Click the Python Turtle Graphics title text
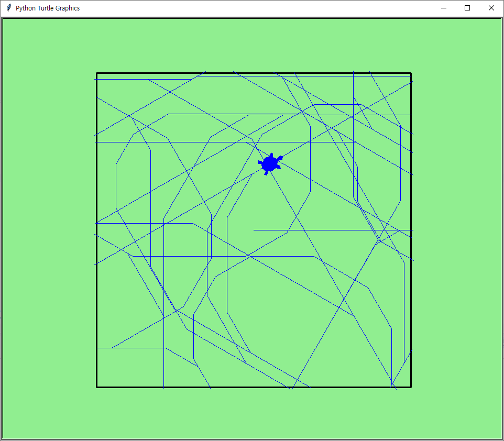The width and height of the screenshot is (504, 441). [x=48, y=8]
